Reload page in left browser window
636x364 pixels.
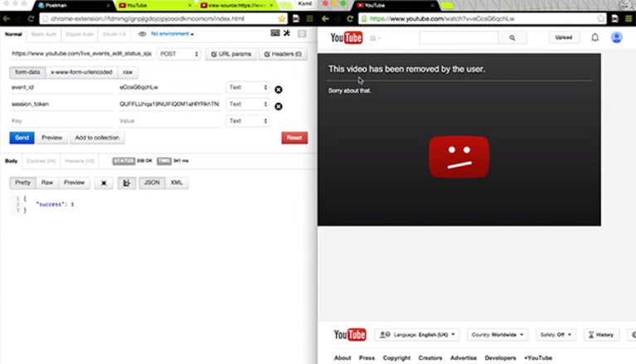pos(31,19)
